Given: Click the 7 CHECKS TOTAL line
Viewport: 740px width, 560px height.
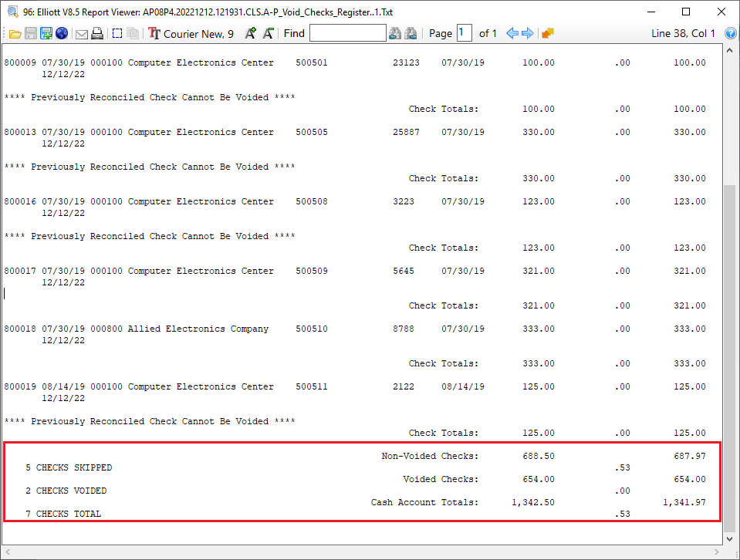Looking at the screenshot, I should tap(63, 514).
